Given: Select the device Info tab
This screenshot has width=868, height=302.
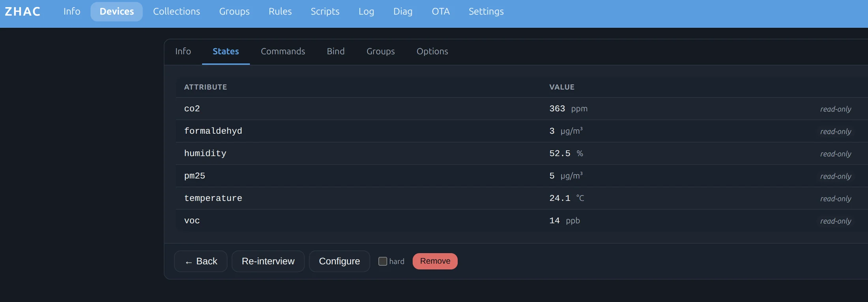Looking at the screenshot, I should tap(183, 51).
